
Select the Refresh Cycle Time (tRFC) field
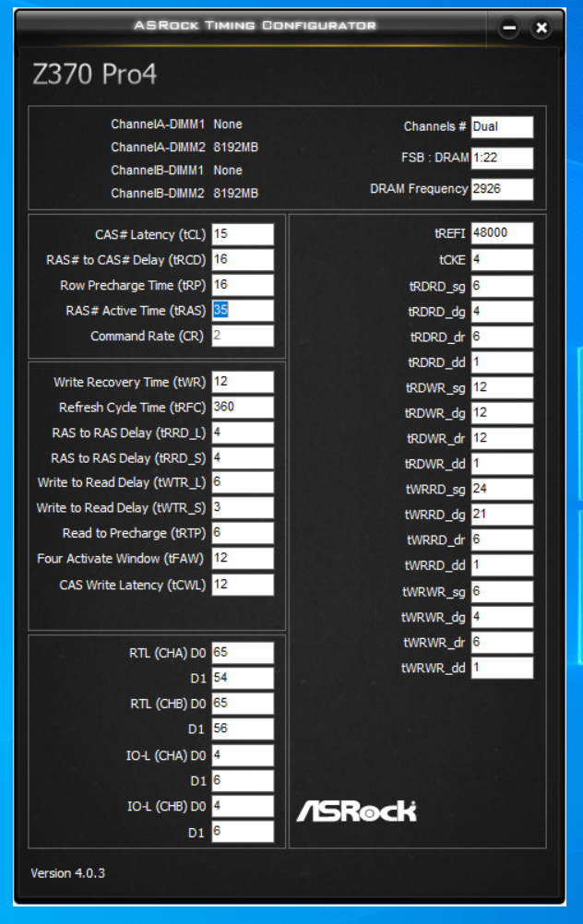tap(243, 407)
